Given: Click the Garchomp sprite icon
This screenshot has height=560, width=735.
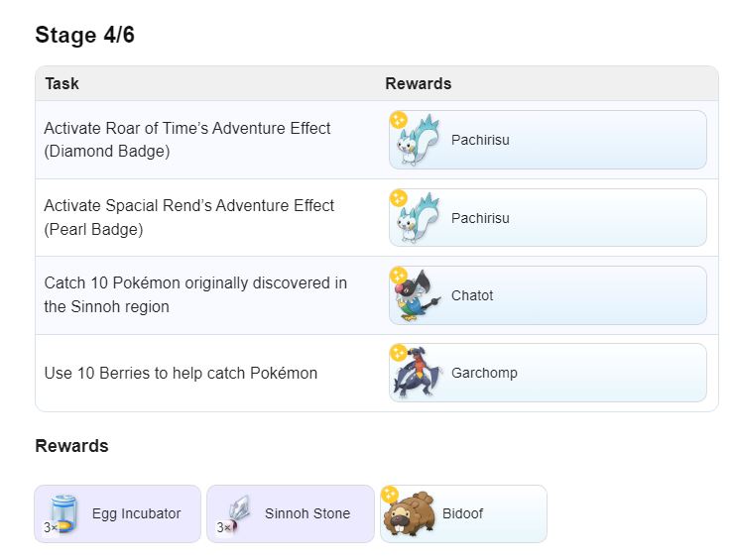Looking at the screenshot, I should point(416,375).
